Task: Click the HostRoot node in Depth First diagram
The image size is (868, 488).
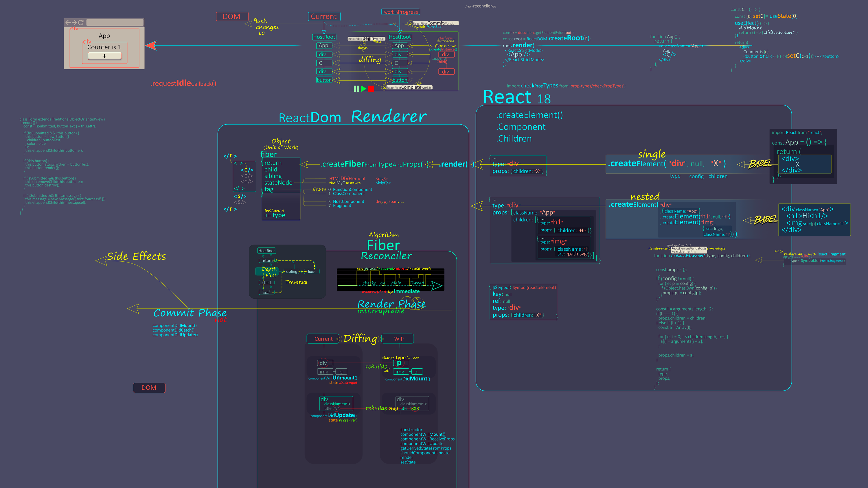Action: [x=266, y=251]
